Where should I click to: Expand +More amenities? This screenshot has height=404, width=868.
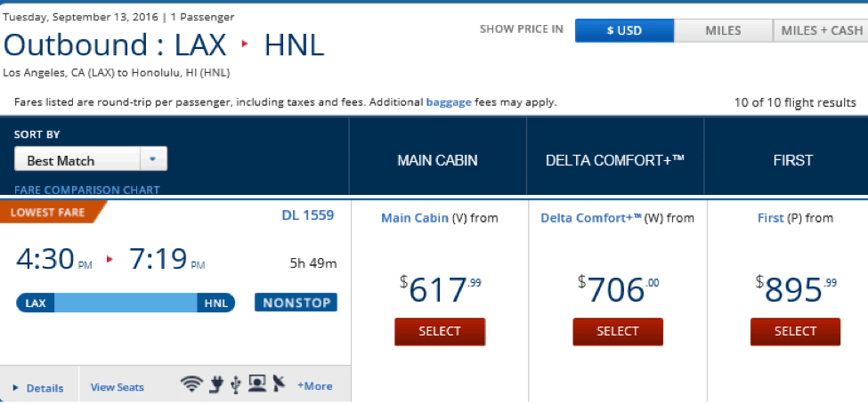314,385
